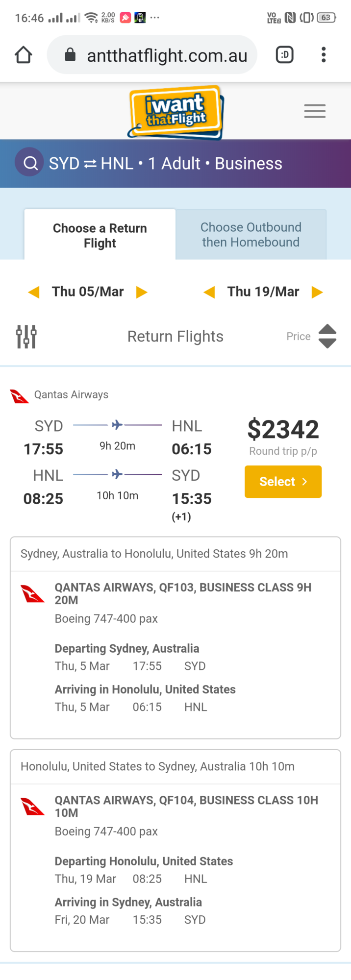The height and width of the screenshot is (980, 351).
Task: Switch to Choose a Return Flight tab
Action: click(x=100, y=235)
